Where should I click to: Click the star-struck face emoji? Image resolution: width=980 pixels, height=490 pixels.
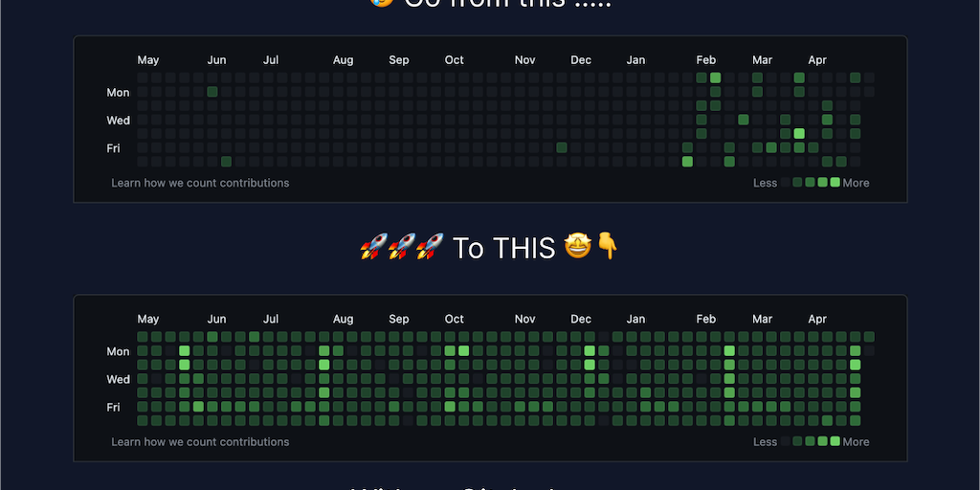pos(577,247)
